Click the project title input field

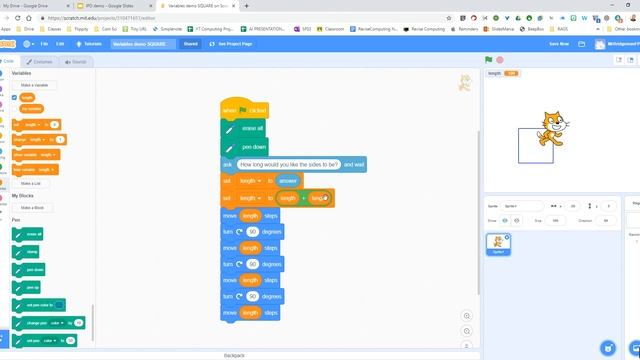(143, 44)
